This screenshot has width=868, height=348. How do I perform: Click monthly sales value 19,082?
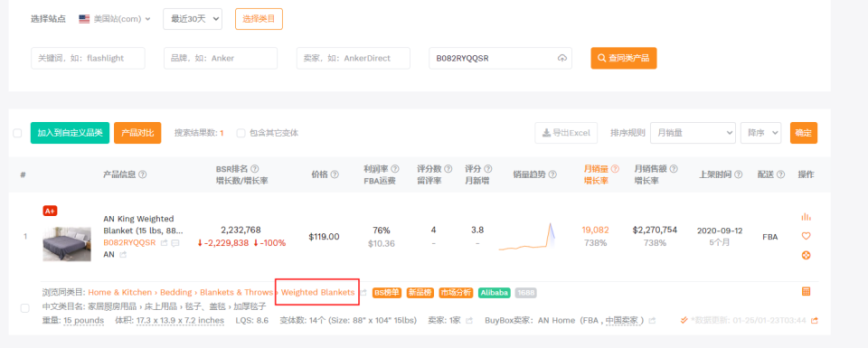(596, 230)
